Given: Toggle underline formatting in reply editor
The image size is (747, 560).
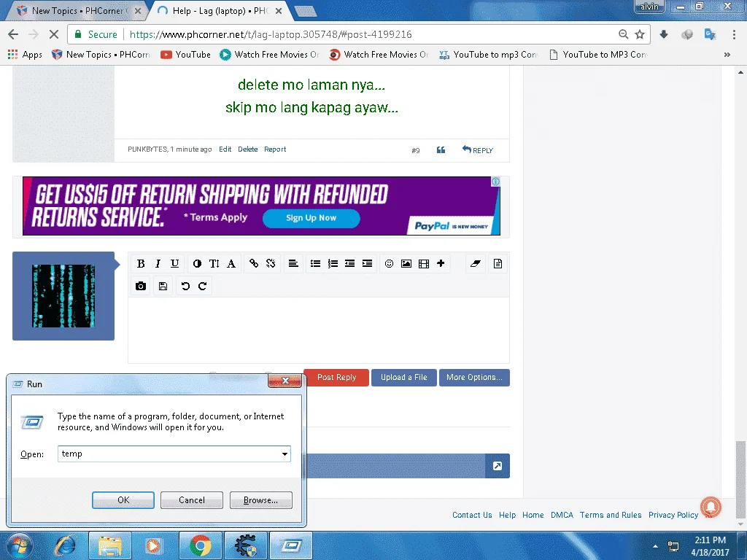Looking at the screenshot, I should click(x=175, y=263).
